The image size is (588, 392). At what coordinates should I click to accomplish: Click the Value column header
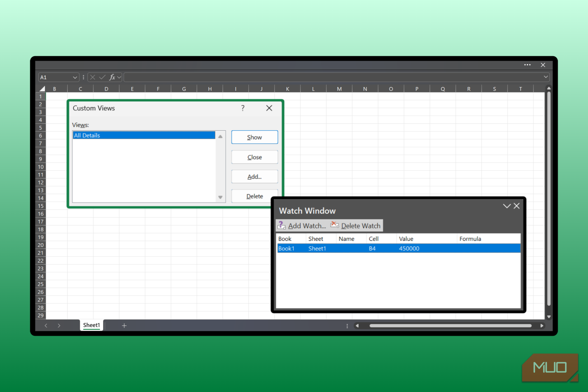(406, 239)
